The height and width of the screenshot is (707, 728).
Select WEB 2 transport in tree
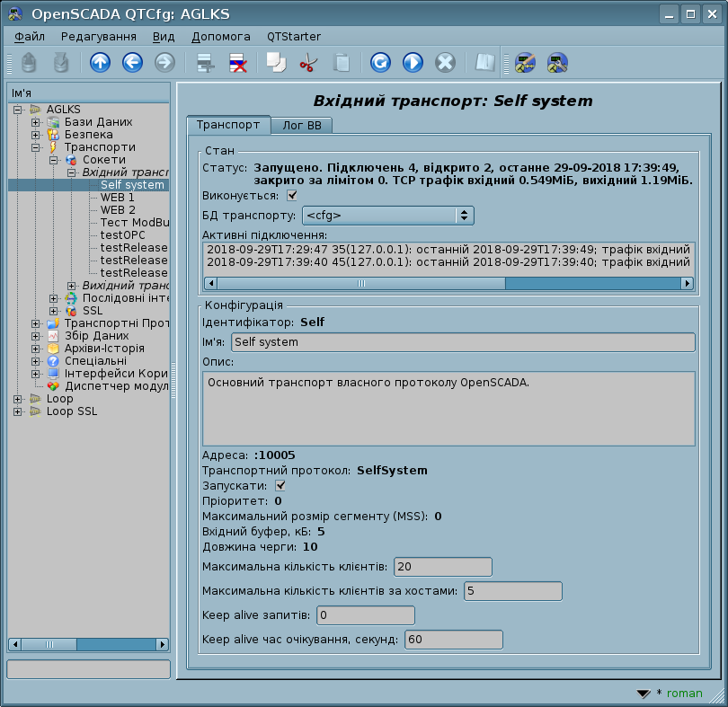click(118, 210)
